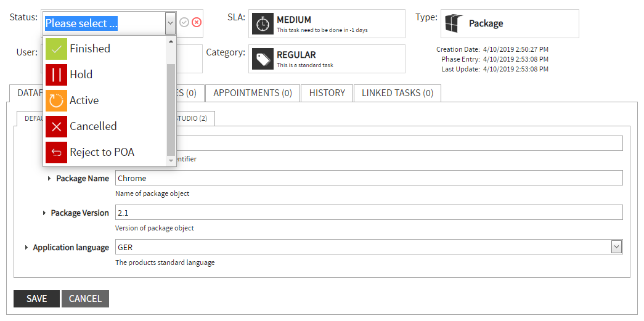The height and width of the screenshot is (321, 644).
Task: Expand the Package Name field arrow
Action: pyautogui.click(x=49, y=179)
